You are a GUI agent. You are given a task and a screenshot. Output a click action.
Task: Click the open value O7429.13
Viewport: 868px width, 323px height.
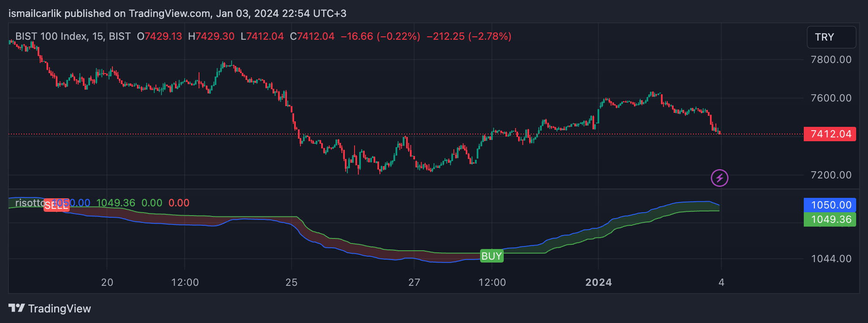159,36
